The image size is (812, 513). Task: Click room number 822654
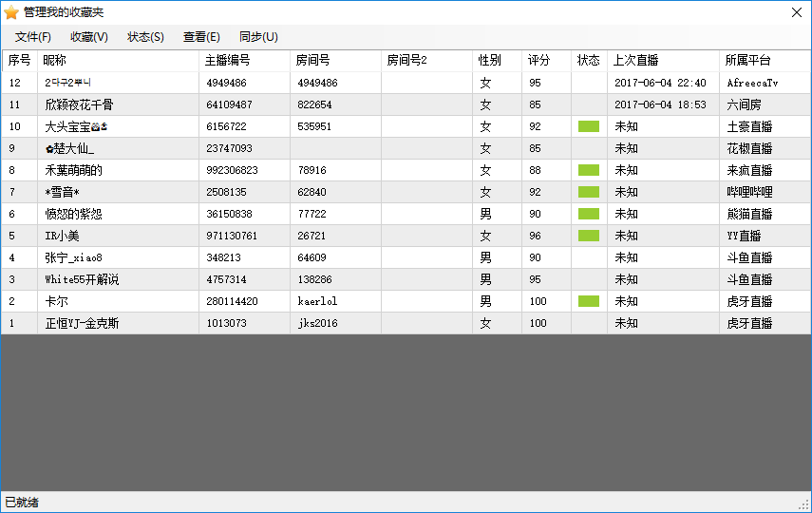tap(314, 104)
